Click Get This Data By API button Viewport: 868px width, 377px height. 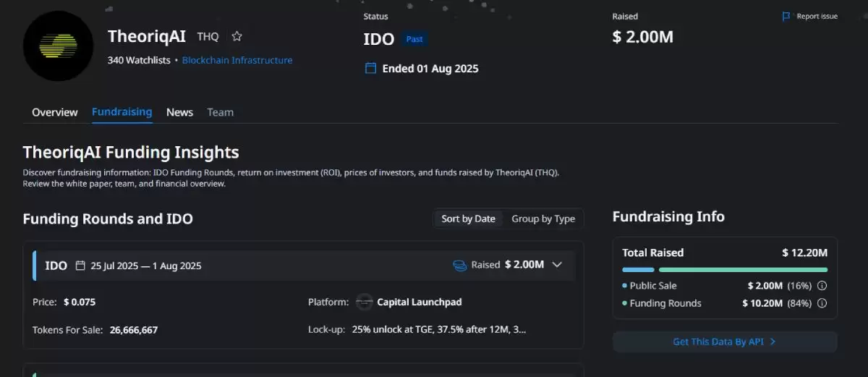coord(724,342)
